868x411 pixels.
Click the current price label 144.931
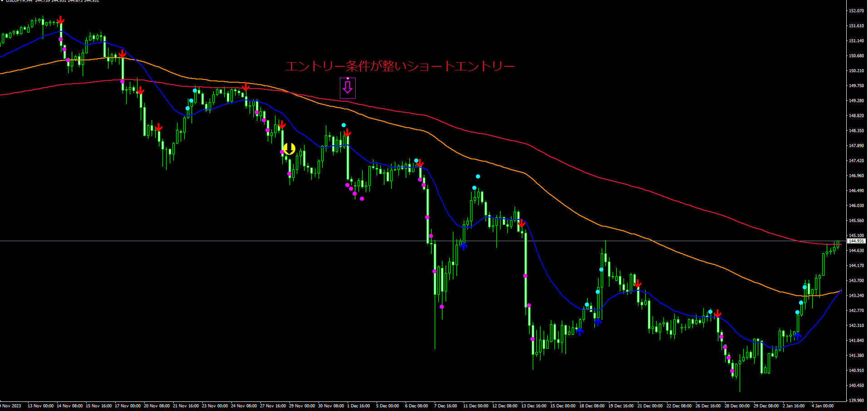tap(856, 241)
